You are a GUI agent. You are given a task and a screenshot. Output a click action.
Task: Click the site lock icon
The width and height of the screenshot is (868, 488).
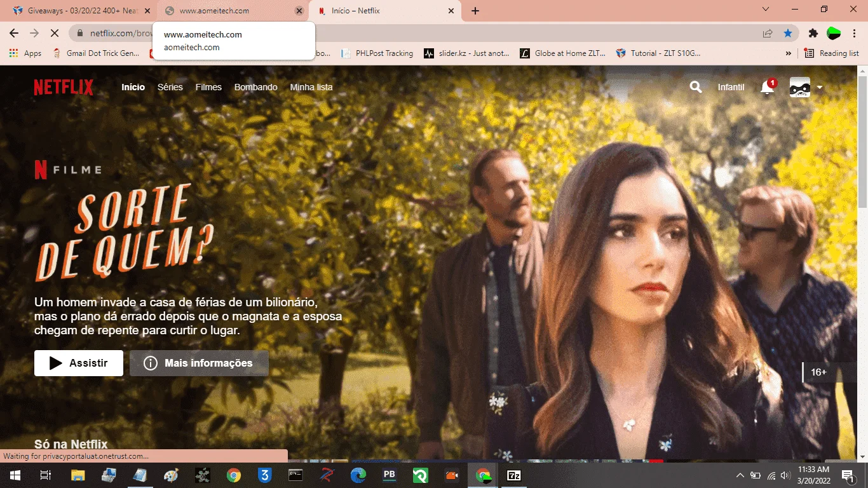80,33
